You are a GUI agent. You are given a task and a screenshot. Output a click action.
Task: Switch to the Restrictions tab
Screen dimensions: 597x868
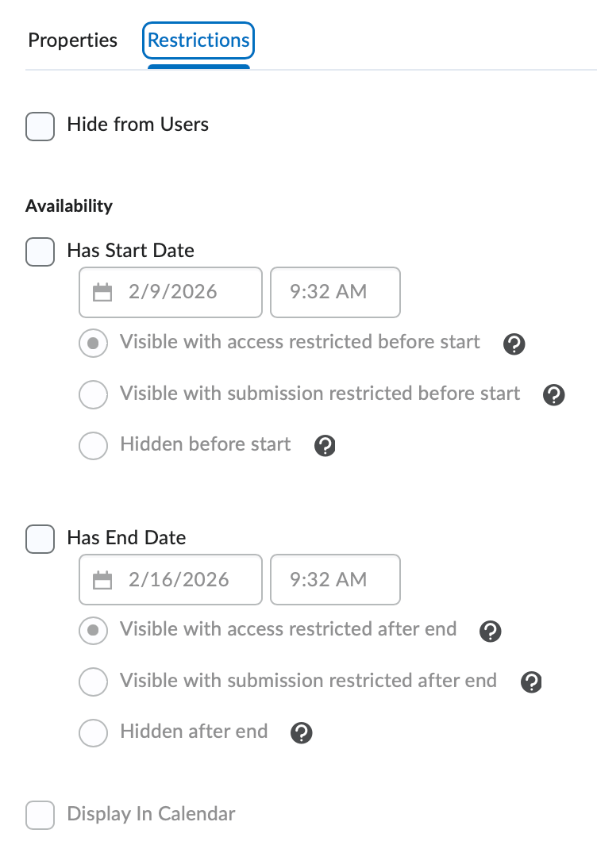click(198, 40)
